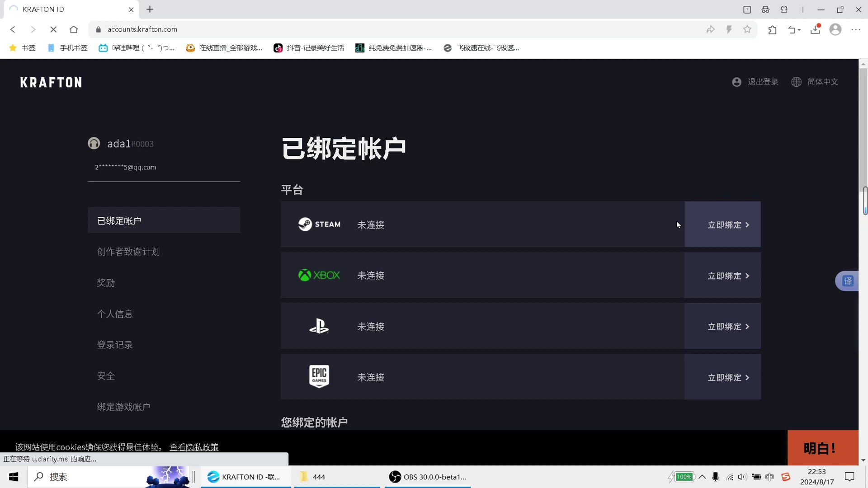Bookmark this page with star icon
This screenshot has height=488, width=868.
pos(747,29)
